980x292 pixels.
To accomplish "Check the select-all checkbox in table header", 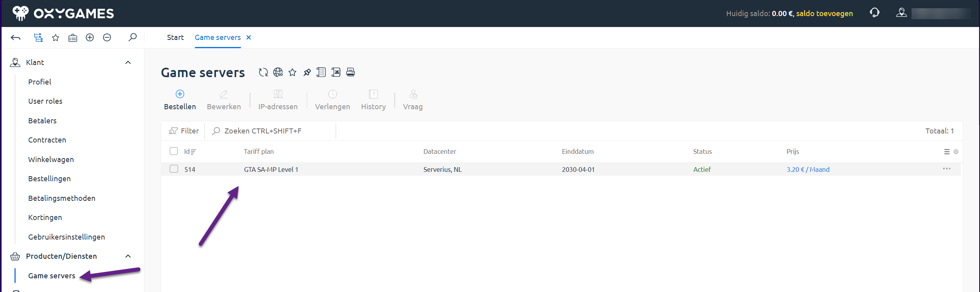I will (174, 151).
